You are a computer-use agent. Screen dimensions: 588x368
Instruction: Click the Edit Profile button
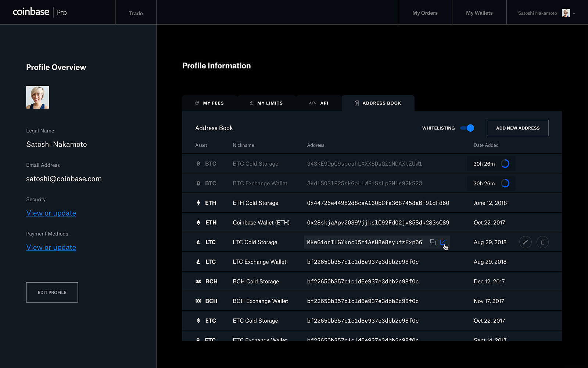[x=52, y=293]
